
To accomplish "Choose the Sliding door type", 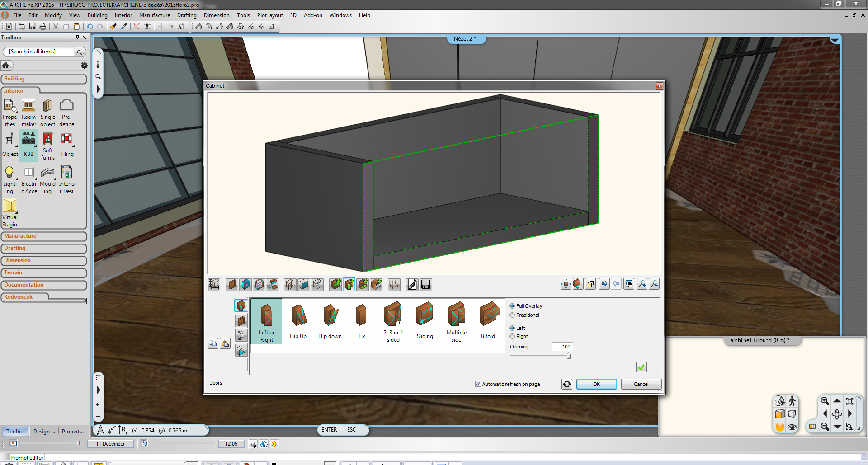I will click(425, 321).
